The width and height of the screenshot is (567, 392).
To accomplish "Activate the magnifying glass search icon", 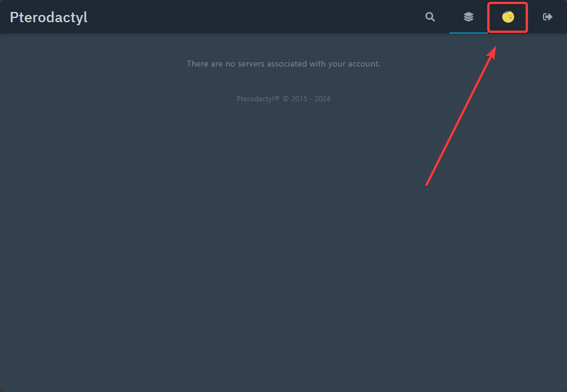I will click(x=430, y=17).
